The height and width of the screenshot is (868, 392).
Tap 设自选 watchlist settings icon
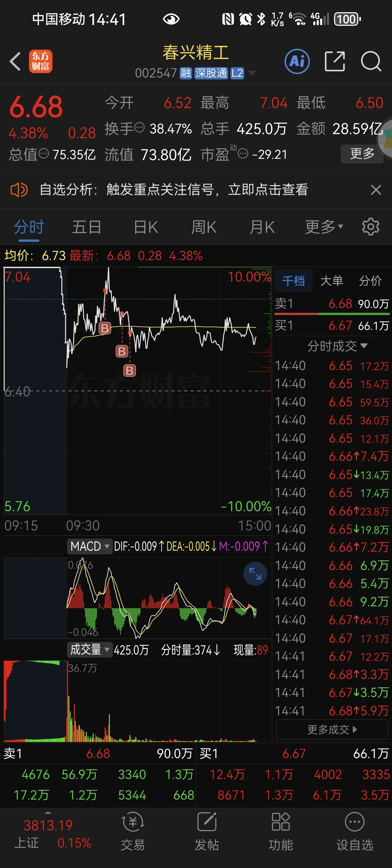(x=355, y=831)
